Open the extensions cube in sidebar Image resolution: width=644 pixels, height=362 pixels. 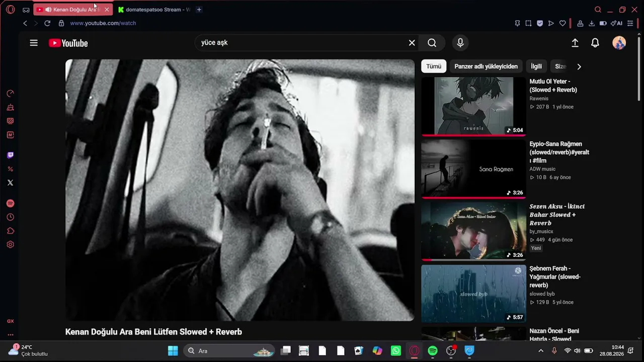pyautogui.click(x=10, y=231)
